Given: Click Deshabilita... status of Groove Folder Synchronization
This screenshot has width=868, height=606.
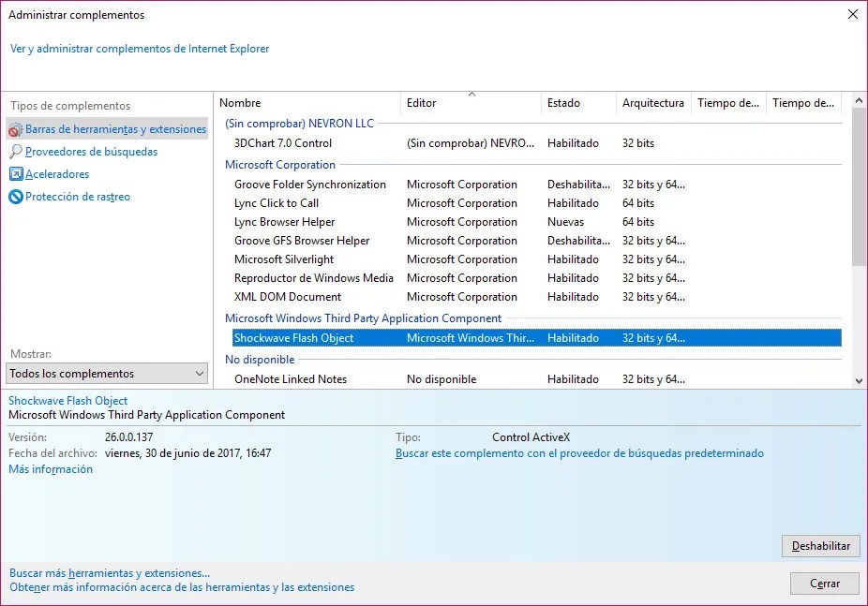Looking at the screenshot, I should click(578, 185).
